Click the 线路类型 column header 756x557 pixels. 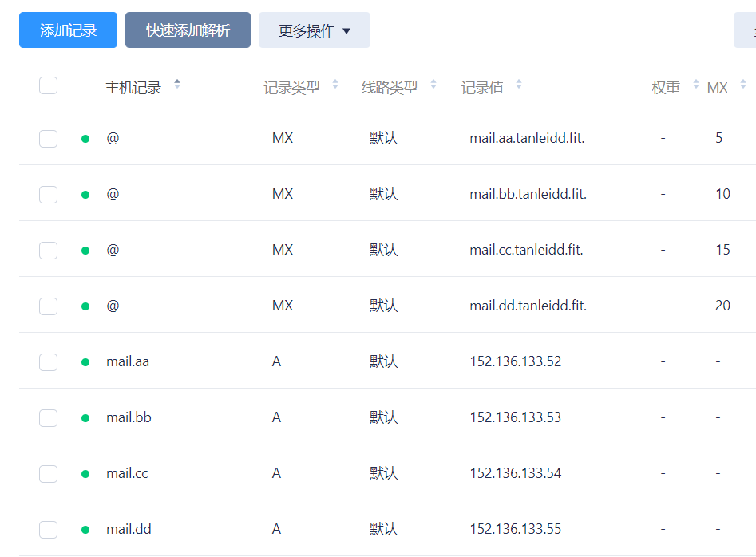[x=390, y=88]
